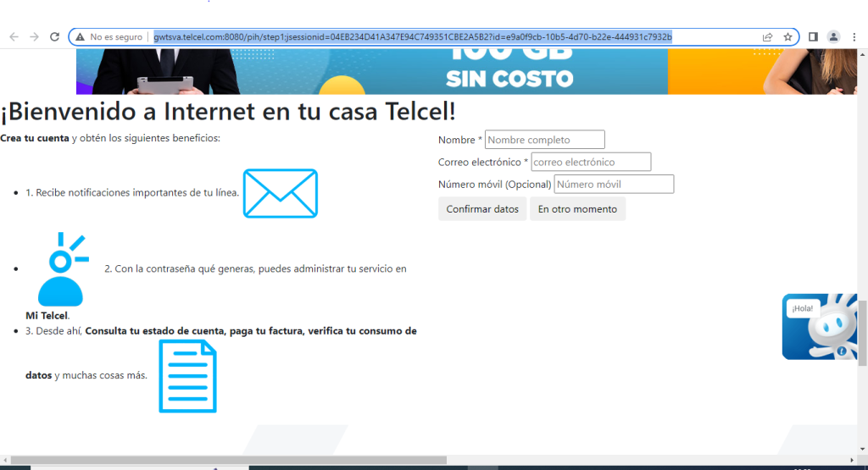Click the Confirmar datos button
The width and height of the screenshot is (868, 470).
click(482, 209)
